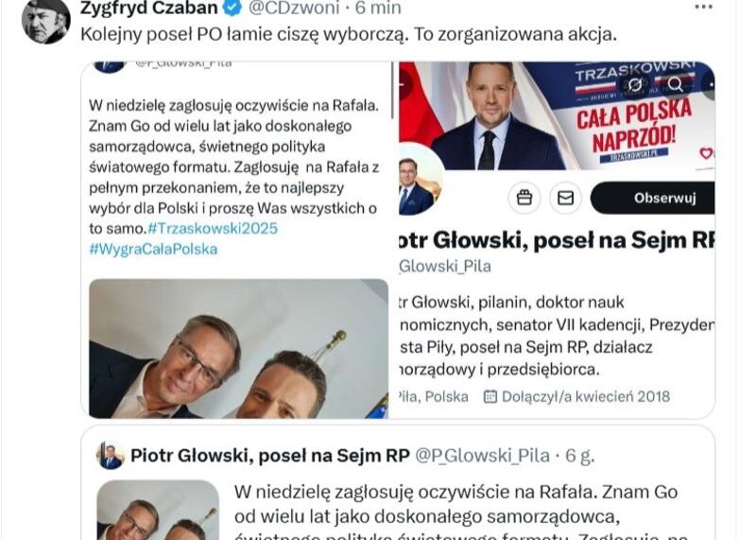Click the Trzaskowski campaign banner image
The image size is (756, 540).
pos(557,115)
